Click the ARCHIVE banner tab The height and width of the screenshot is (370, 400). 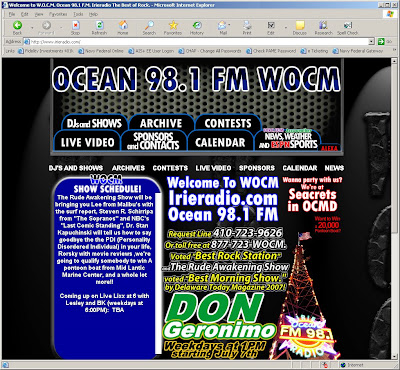pos(161,123)
